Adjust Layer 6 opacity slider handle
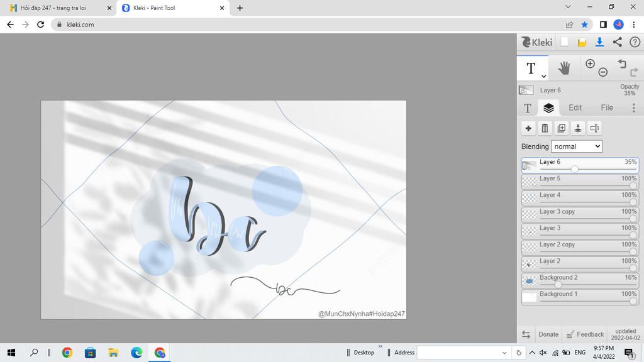644x362 pixels. (575, 169)
